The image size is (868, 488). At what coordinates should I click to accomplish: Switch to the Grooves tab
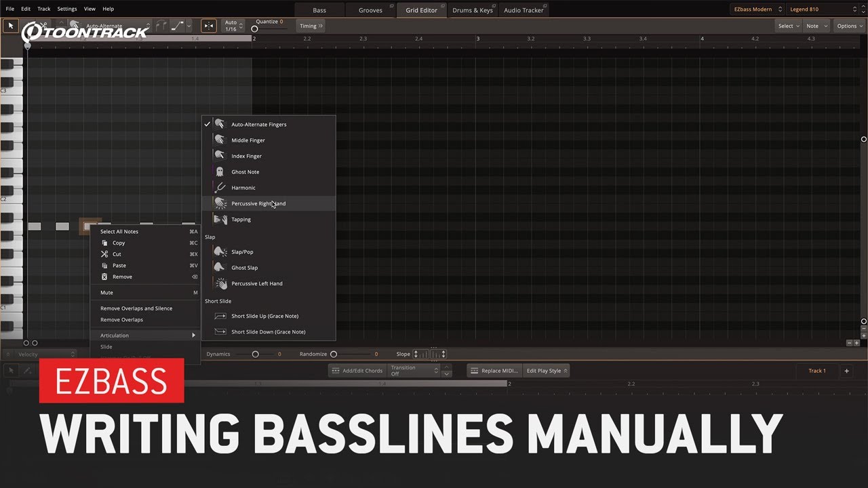click(370, 10)
